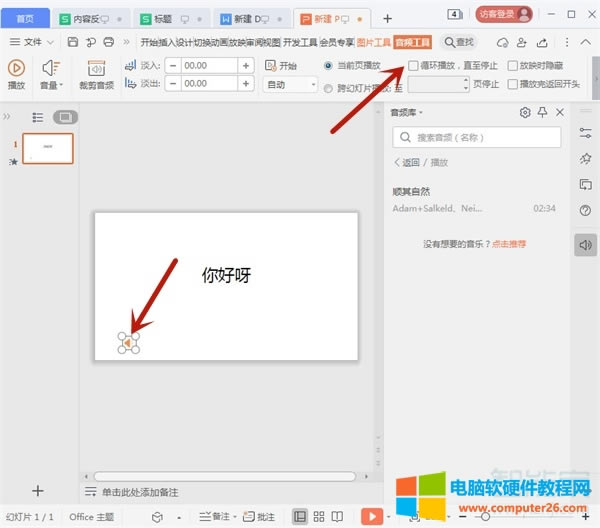The width and height of the screenshot is (600, 528).
Task: Select the play on current page radio button
Action: click(329, 65)
